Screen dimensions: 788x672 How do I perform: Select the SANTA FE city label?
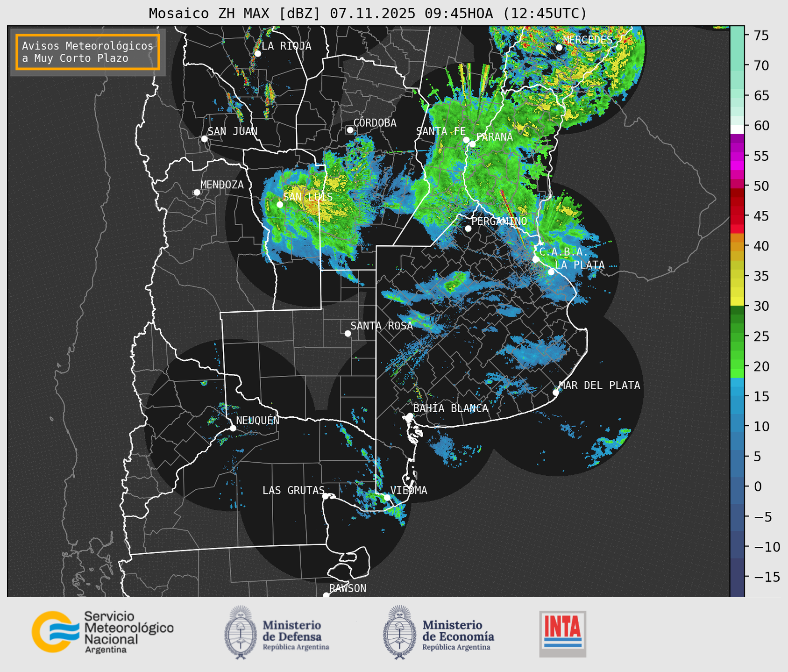pyautogui.click(x=441, y=131)
